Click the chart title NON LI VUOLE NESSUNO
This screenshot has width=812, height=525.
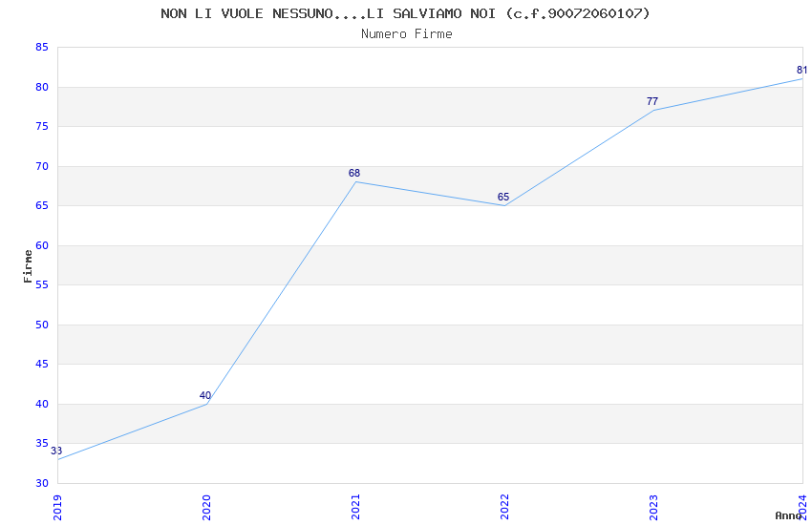pyautogui.click(x=405, y=13)
